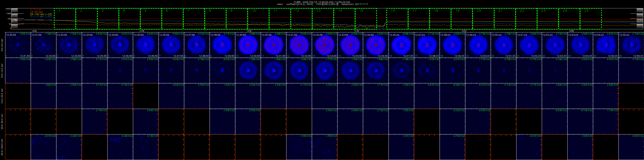Viewport: 644px width, 160px height.
Task: Open 3.0-6.0 keV image numbered 24
Action: point(605,45)
